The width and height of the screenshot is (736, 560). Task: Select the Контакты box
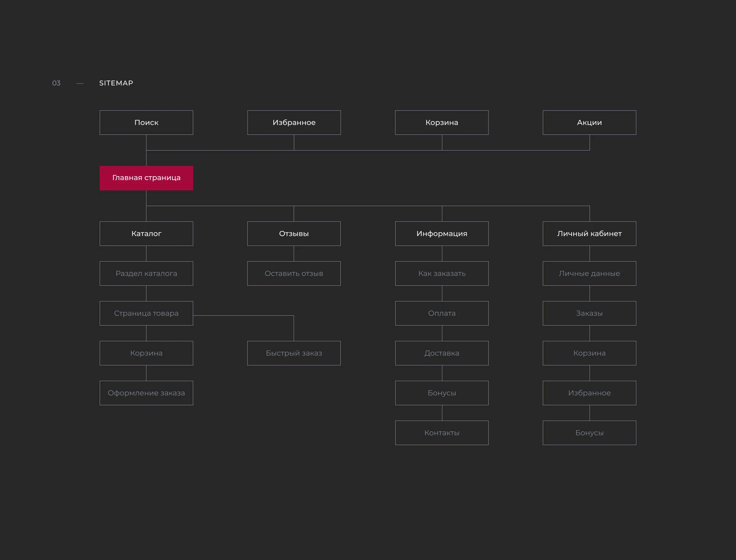point(442,433)
